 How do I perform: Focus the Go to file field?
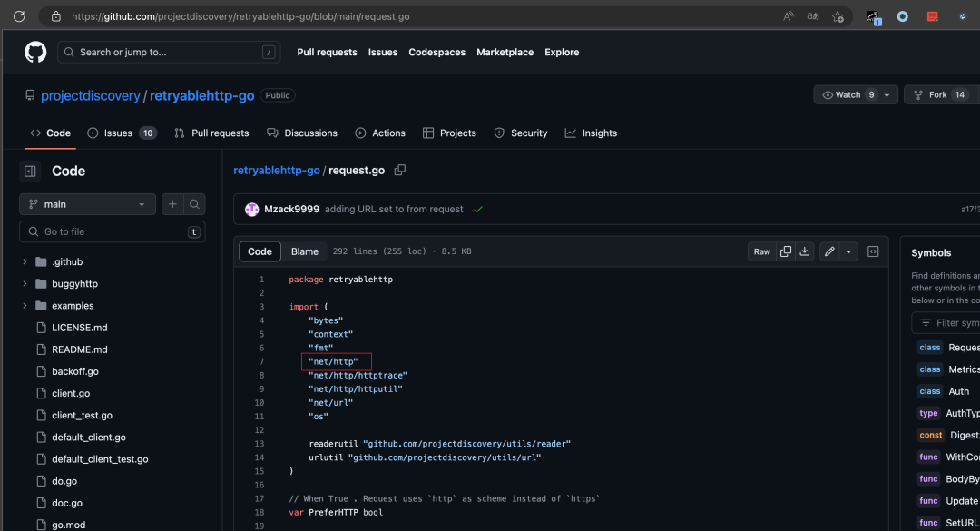[x=113, y=231]
